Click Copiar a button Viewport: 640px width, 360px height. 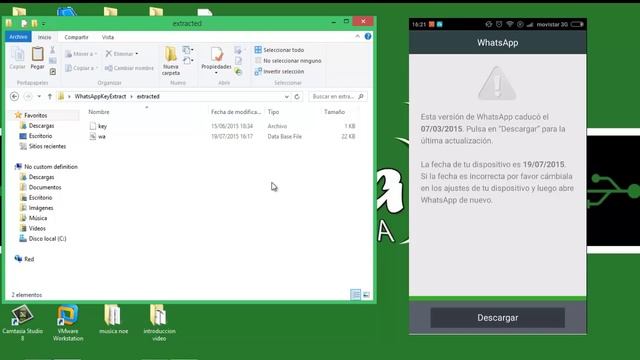(x=81, y=68)
